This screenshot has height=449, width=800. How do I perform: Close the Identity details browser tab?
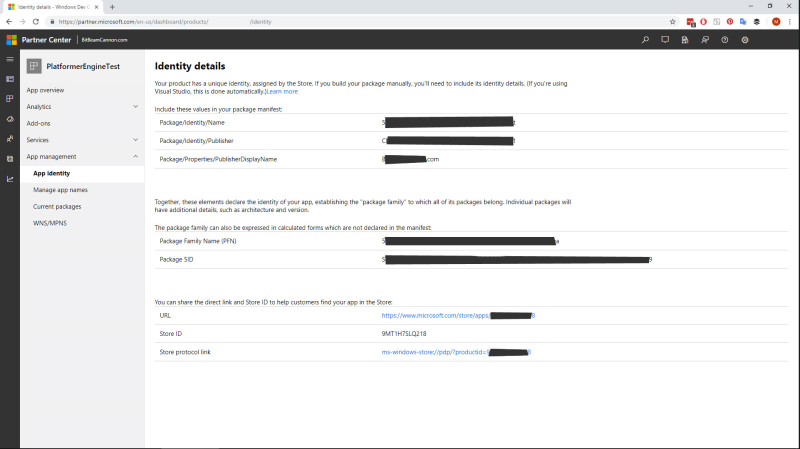pyautogui.click(x=96, y=7)
